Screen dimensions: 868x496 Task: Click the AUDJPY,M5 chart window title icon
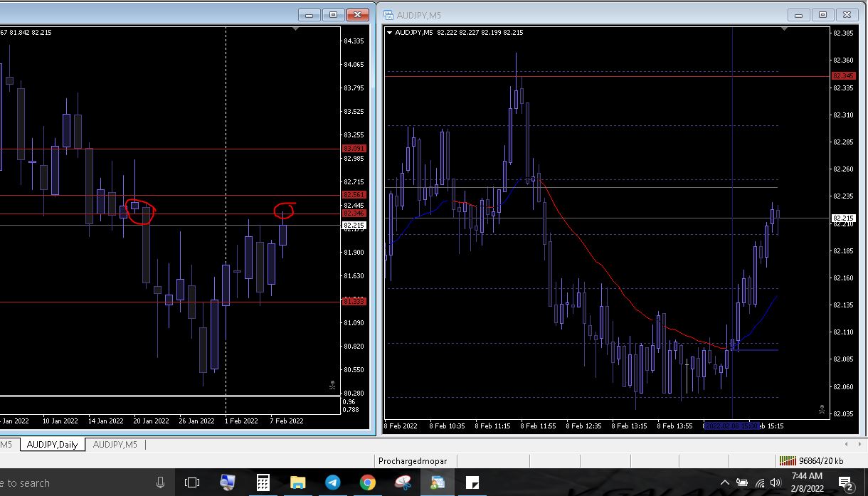[390, 14]
